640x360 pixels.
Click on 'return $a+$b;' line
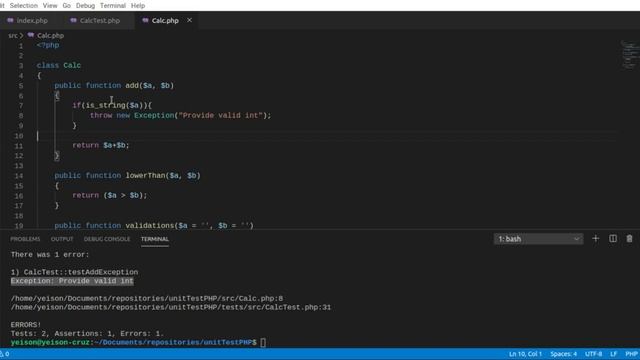point(101,145)
